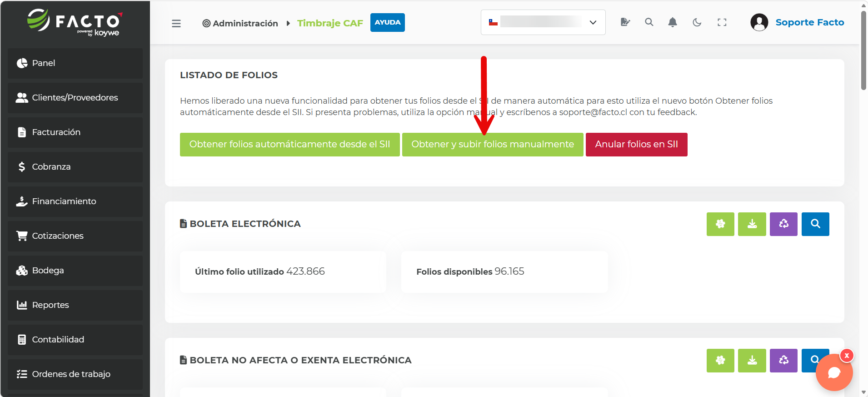
Task: Click Obtener y subir folios manualmente
Action: pyautogui.click(x=493, y=145)
